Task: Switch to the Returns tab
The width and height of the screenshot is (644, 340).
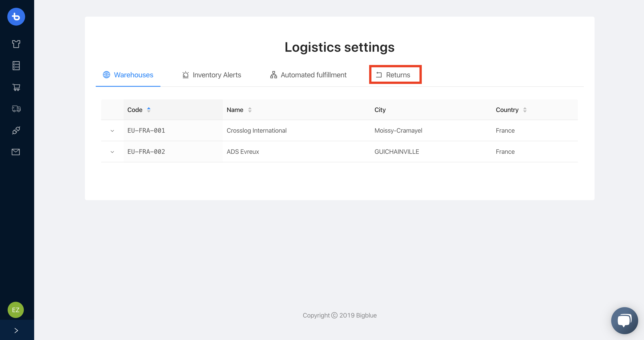Action: pyautogui.click(x=395, y=75)
